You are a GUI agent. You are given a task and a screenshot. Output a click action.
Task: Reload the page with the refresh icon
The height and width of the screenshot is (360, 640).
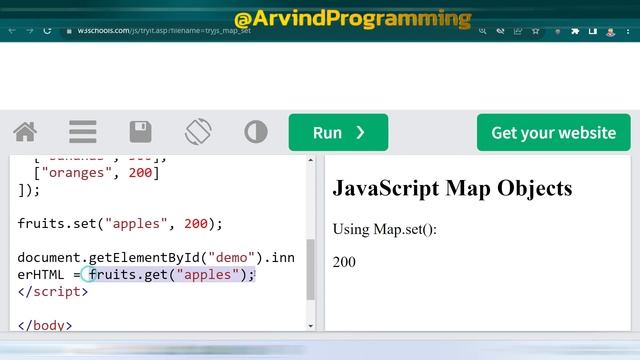point(47,31)
